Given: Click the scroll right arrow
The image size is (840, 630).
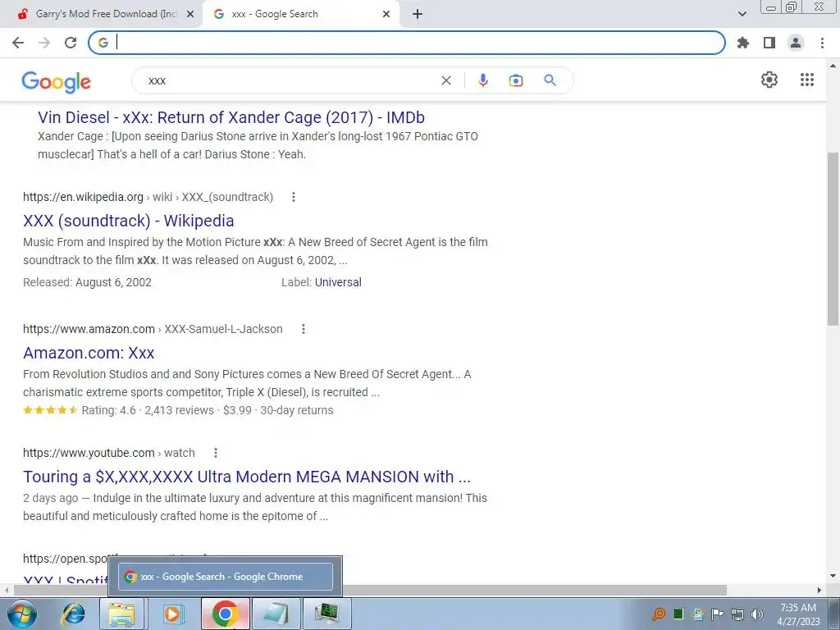Looking at the screenshot, I should [819, 590].
